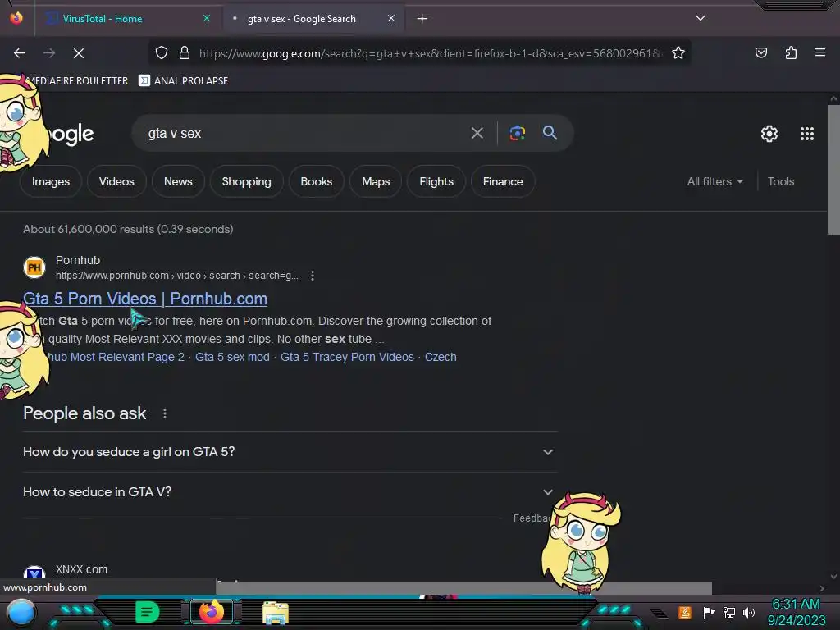Open the three-dot menu next to People also ask
This screenshot has width=840, height=630.
click(x=165, y=413)
